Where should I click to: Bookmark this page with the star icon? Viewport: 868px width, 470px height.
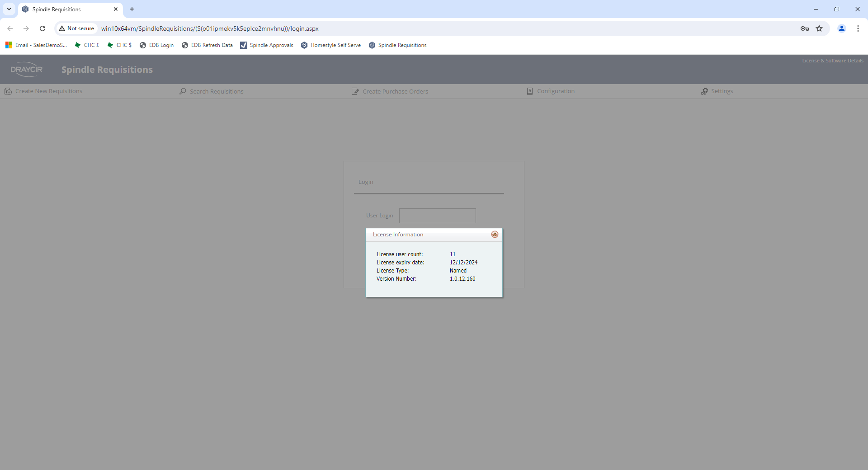pyautogui.click(x=819, y=28)
